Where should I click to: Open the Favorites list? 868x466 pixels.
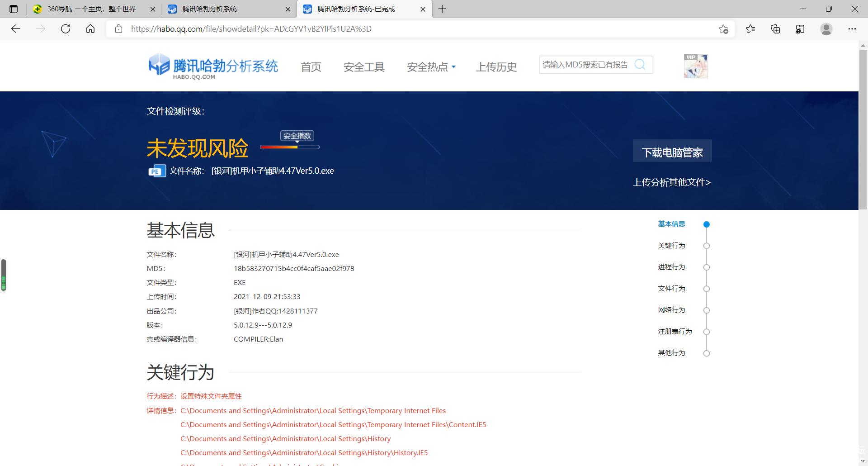(750, 29)
